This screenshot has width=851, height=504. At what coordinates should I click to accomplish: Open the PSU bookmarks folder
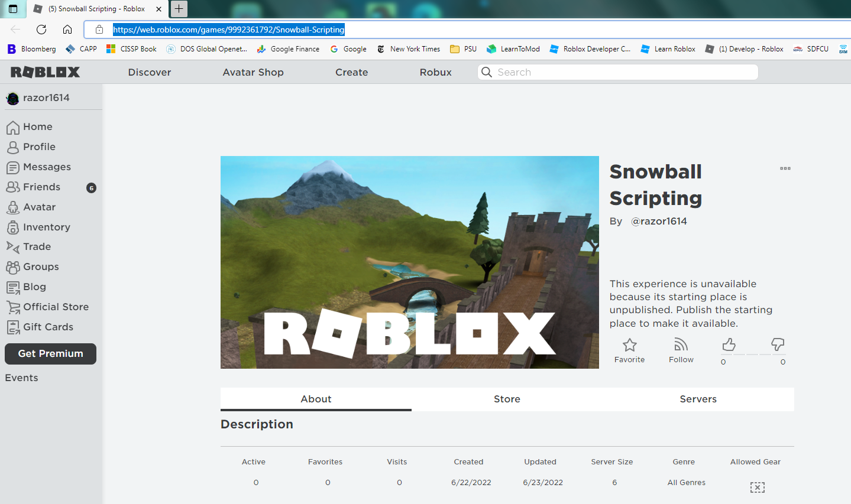point(463,49)
